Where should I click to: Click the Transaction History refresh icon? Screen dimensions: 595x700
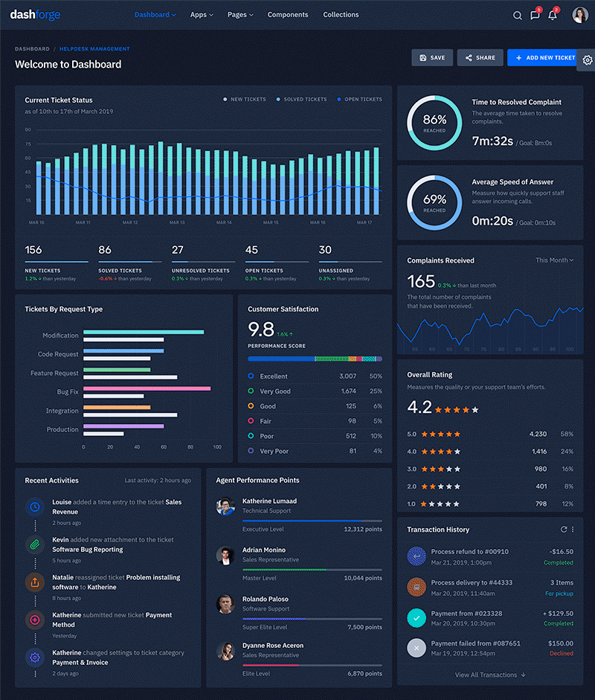[563, 530]
